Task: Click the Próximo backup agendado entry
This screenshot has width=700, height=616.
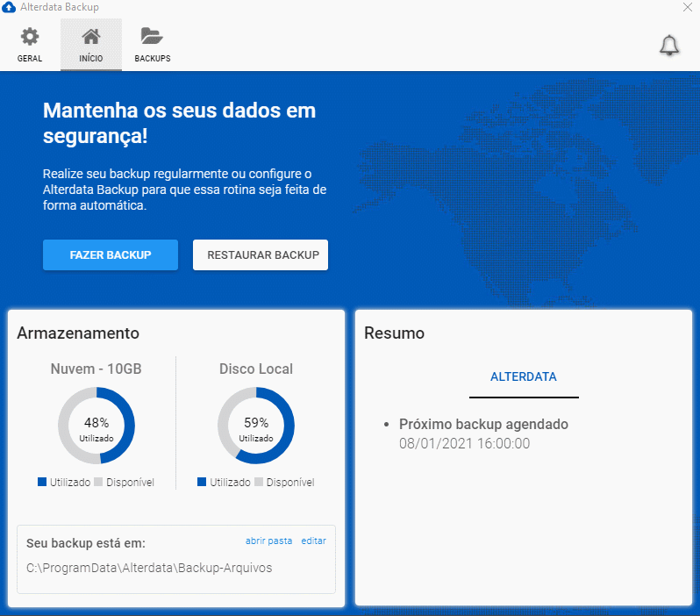Action: click(x=483, y=424)
